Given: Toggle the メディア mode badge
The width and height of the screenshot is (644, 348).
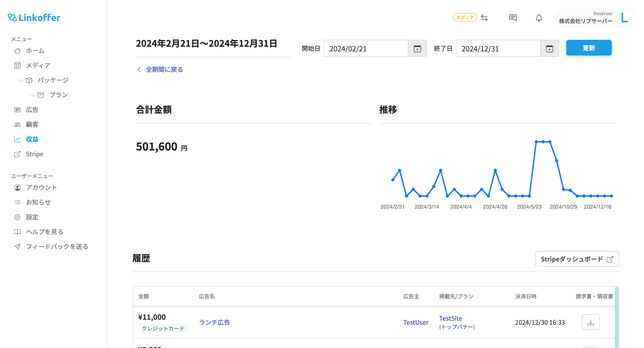Looking at the screenshot, I should click(465, 17).
